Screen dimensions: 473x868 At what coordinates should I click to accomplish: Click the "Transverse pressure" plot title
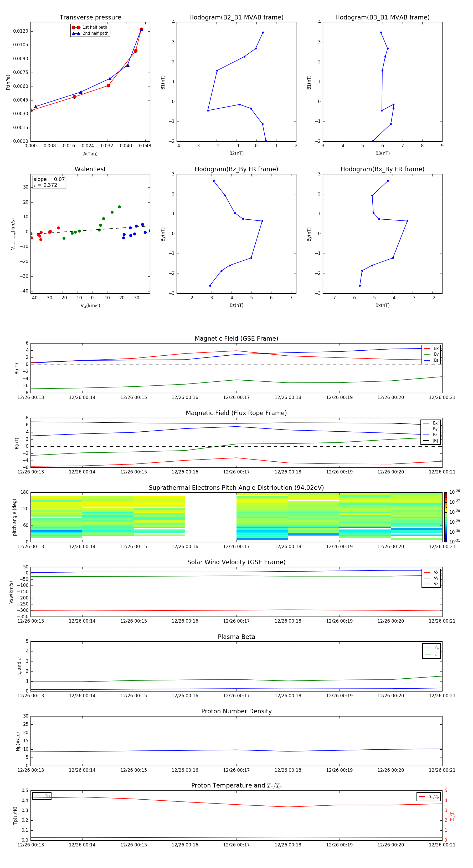(90, 18)
